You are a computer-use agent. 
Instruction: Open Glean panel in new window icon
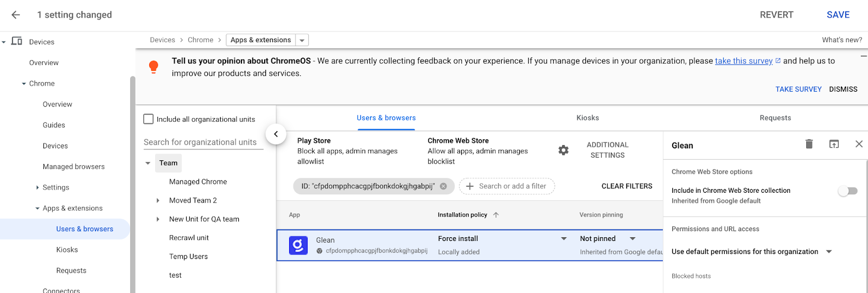834,144
